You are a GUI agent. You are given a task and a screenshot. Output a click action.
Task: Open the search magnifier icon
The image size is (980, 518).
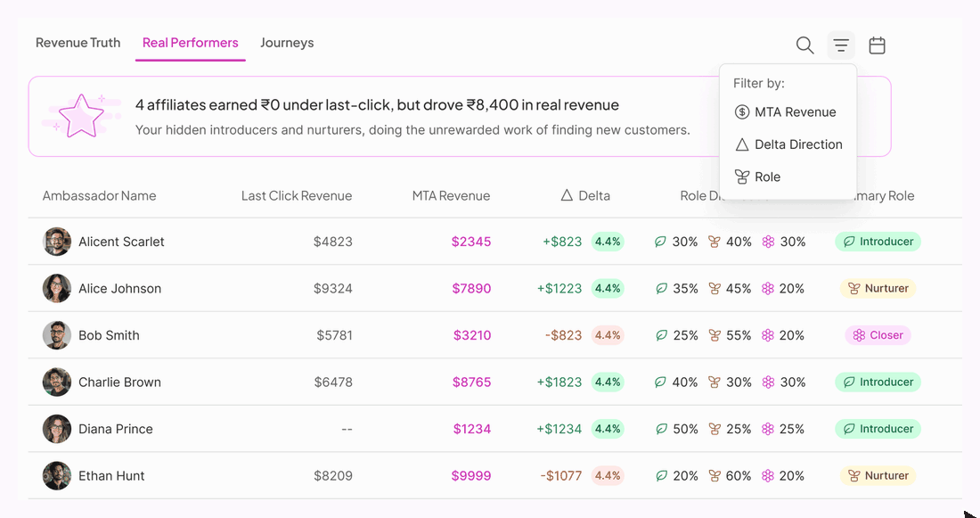(804, 45)
